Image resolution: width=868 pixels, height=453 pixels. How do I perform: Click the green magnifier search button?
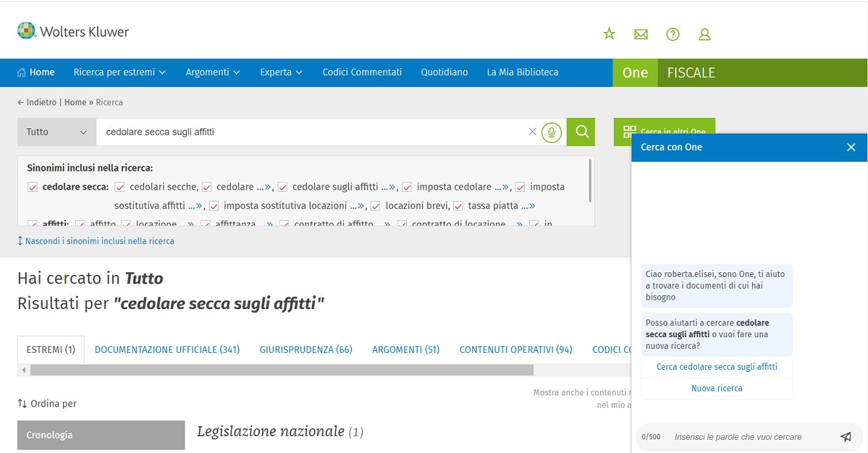(x=581, y=132)
